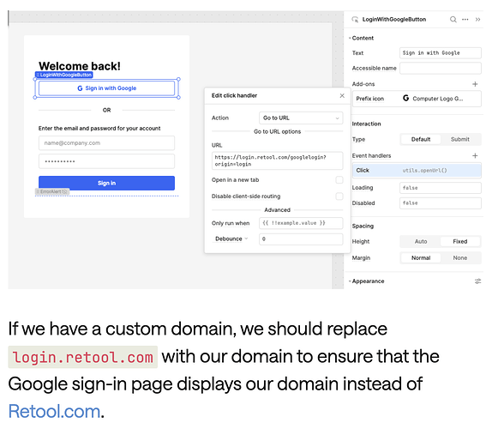Click the URL input field in handler
Screen dimensions: 504x429
click(277, 160)
